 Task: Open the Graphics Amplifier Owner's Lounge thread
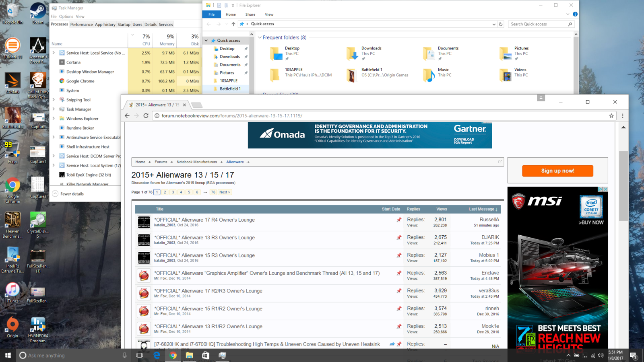click(267, 273)
